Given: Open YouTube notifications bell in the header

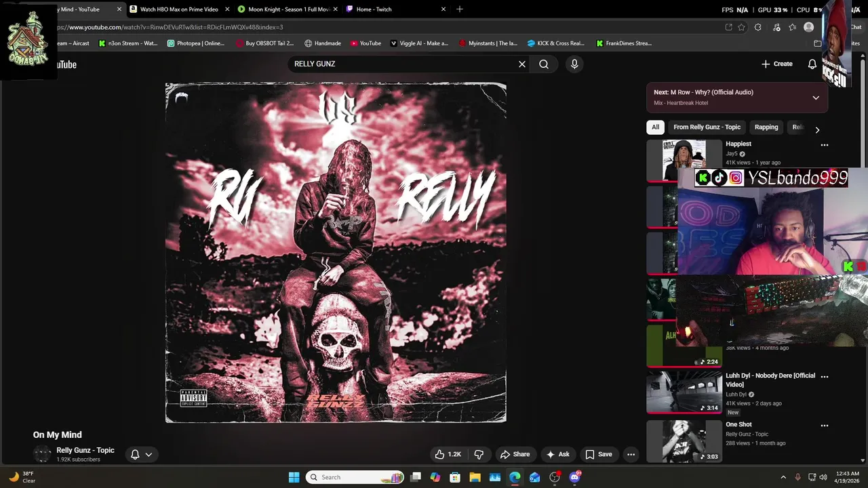Looking at the screenshot, I should pos(812,64).
